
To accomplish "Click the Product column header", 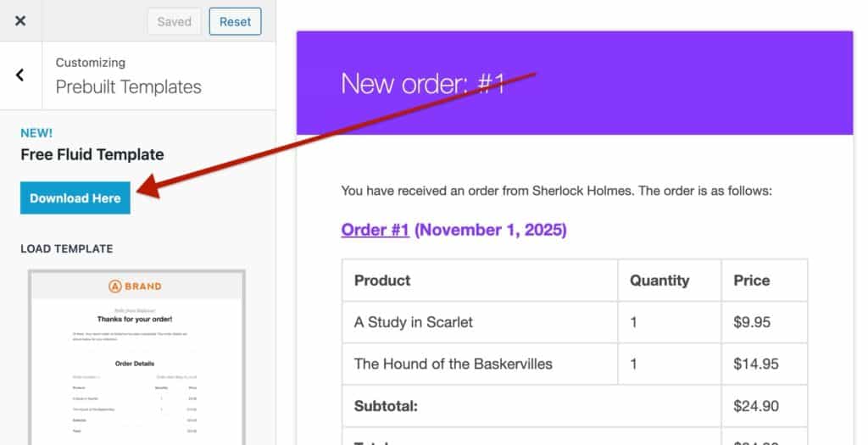I will coord(382,281).
